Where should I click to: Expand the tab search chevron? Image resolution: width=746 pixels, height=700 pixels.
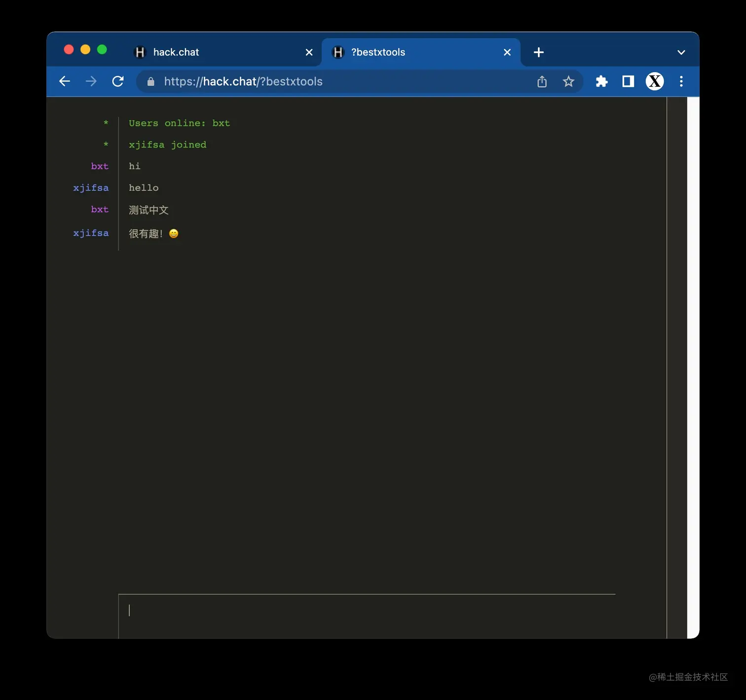tap(681, 52)
